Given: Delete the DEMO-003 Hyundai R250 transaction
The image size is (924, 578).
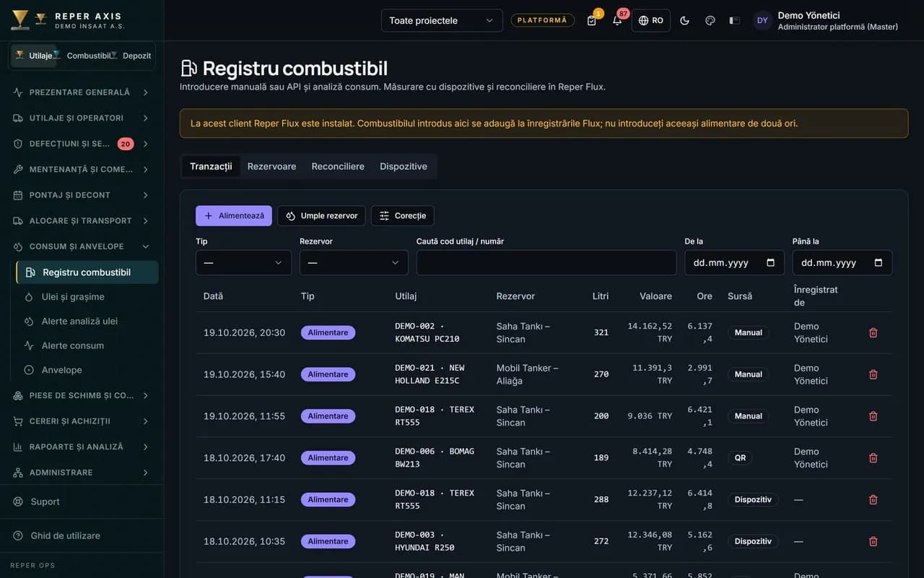Looking at the screenshot, I should coord(873,541).
